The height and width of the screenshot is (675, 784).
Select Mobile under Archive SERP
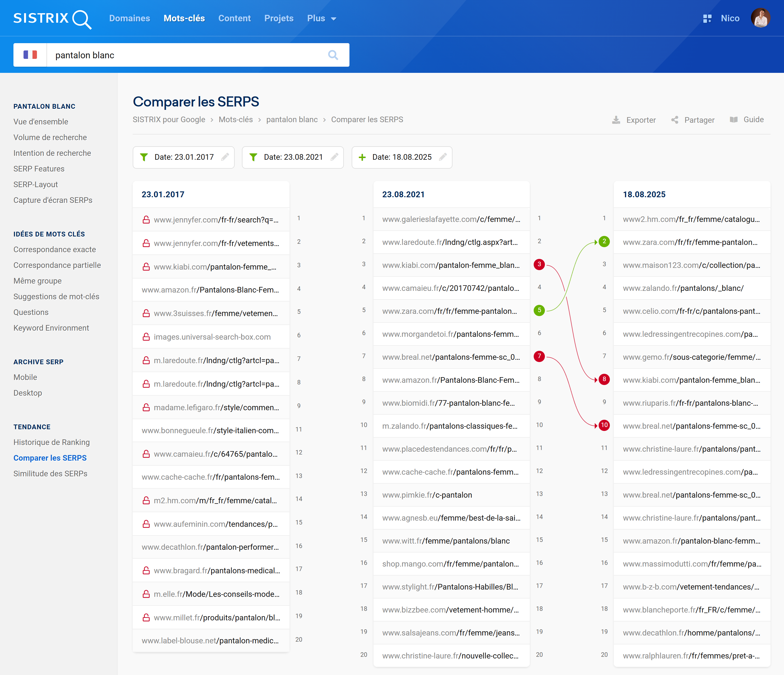(25, 377)
